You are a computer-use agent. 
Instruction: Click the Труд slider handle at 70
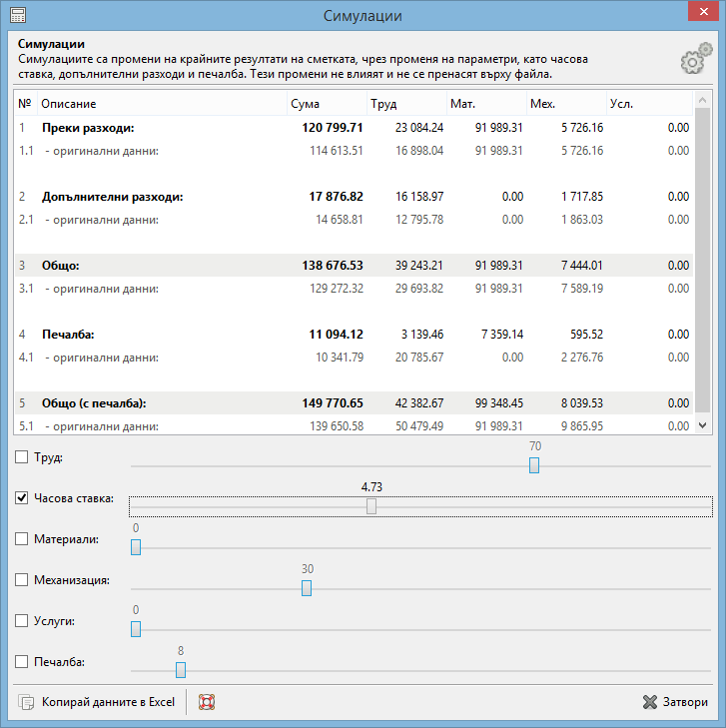(534, 465)
